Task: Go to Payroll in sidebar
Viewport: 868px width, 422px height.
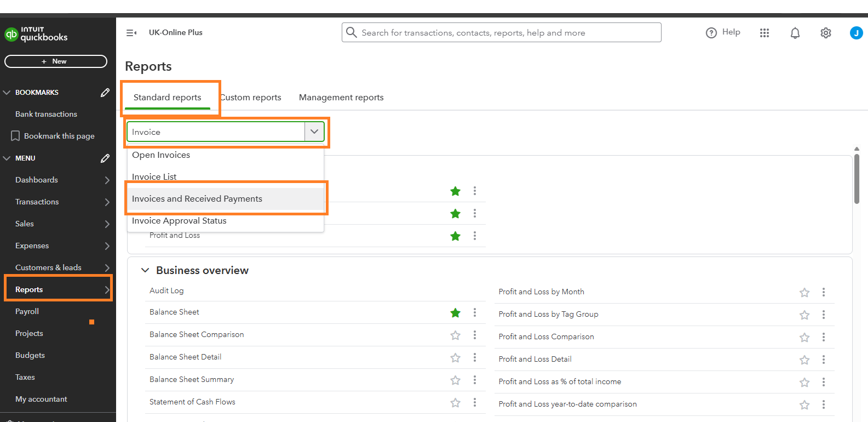Action: click(27, 311)
